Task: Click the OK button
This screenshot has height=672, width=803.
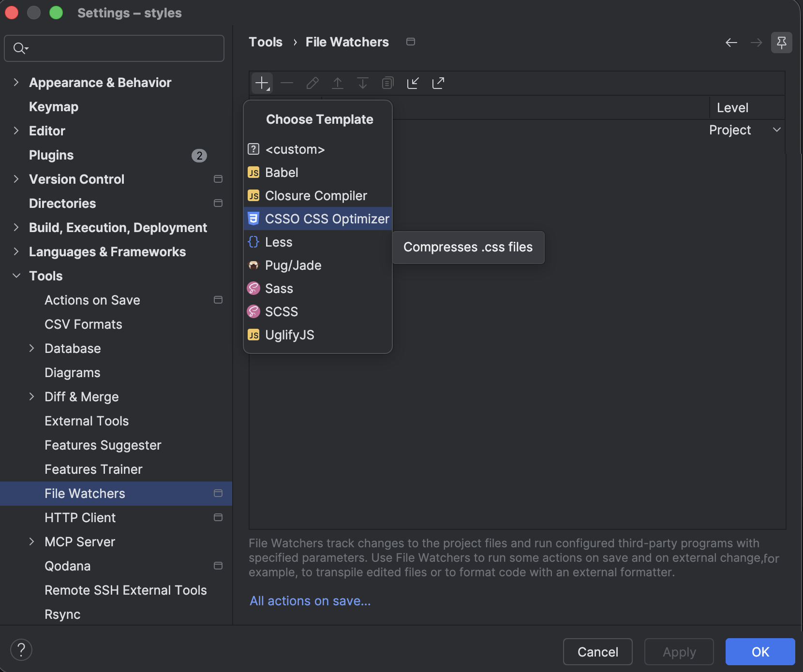Action: tap(760, 652)
